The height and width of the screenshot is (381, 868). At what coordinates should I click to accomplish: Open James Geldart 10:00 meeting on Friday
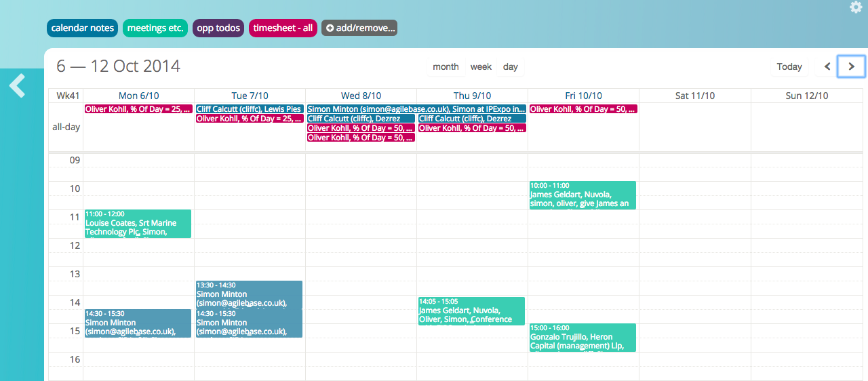(x=583, y=195)
